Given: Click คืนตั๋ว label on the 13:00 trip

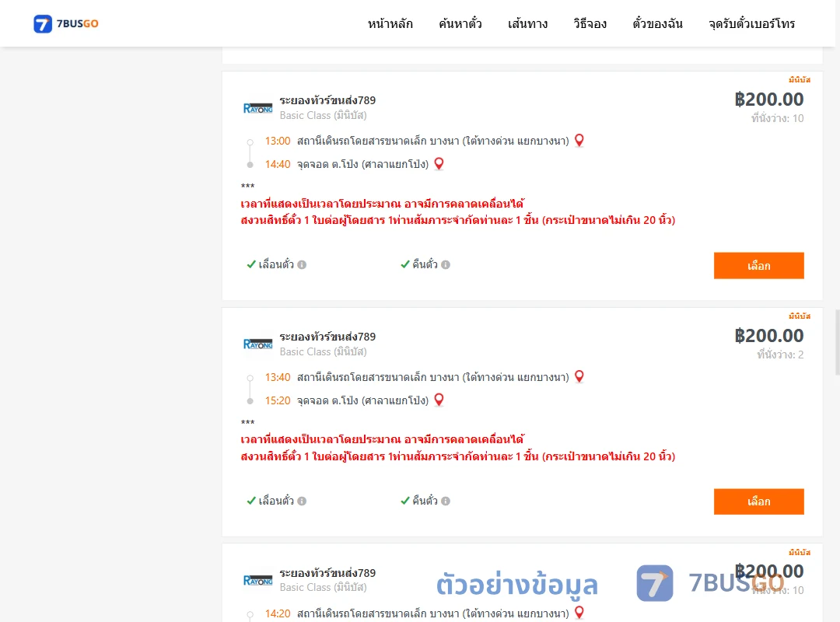Looking at the screenshot, I should [425, 264].
